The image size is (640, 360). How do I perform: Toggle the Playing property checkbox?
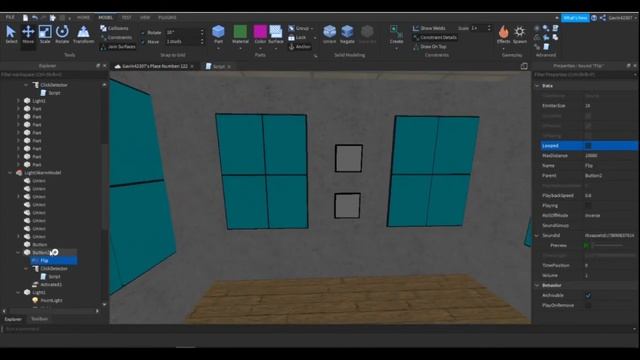[x=588, y=205]
